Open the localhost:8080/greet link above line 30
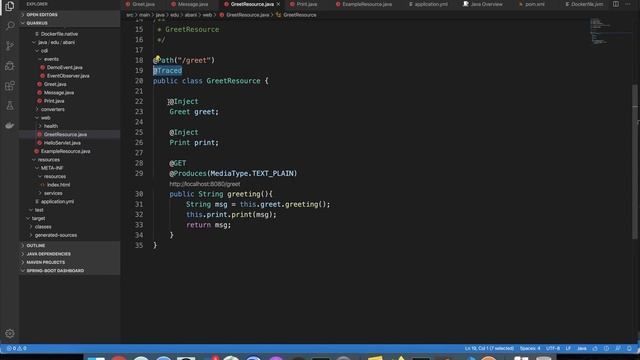 [205, 184]
